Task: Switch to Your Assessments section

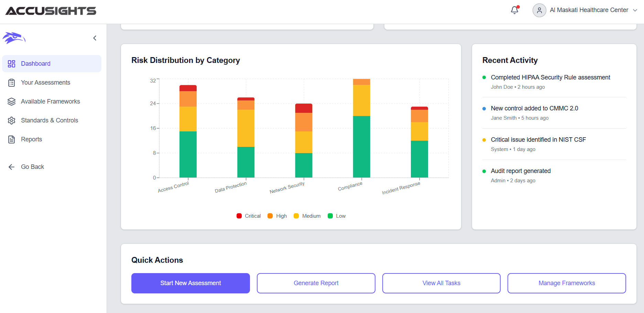Action: 46,82
